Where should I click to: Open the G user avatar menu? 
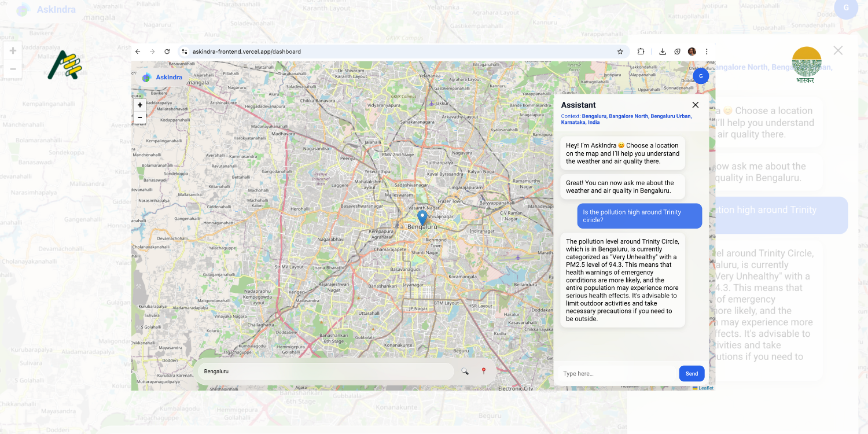(701, 76)
